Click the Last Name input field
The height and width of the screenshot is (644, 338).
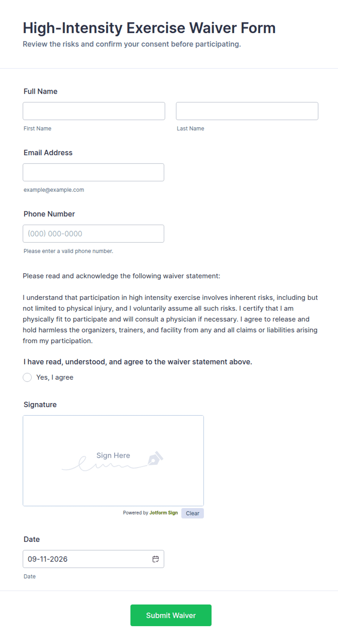click(x=247, y=111)
